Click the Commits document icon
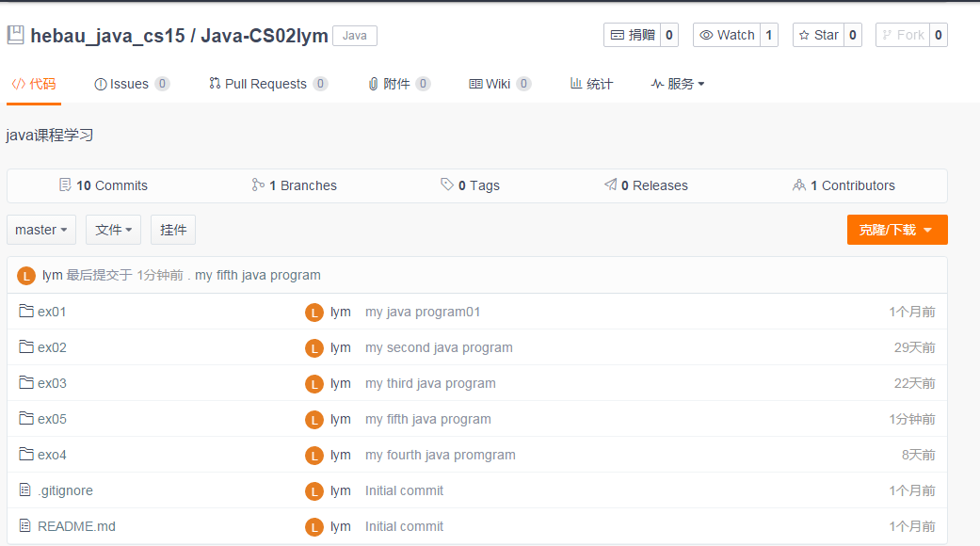Image resolution: width=980 pixels, height=546 pixels. coord(65,185)
